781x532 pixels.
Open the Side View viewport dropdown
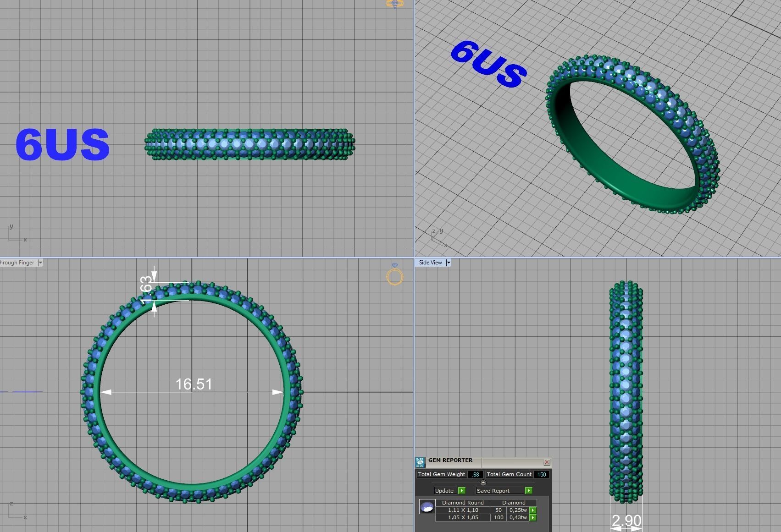point(449,263)
